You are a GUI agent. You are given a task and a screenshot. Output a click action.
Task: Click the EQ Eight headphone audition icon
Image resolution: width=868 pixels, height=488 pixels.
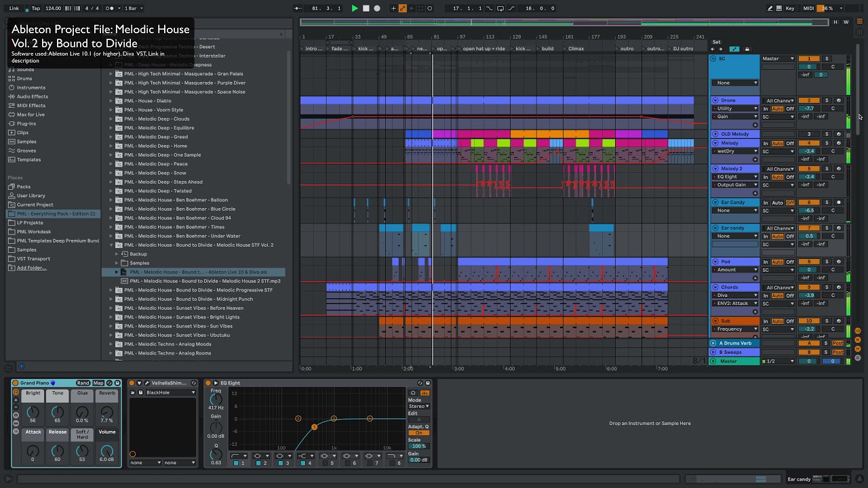coord(413,392)
